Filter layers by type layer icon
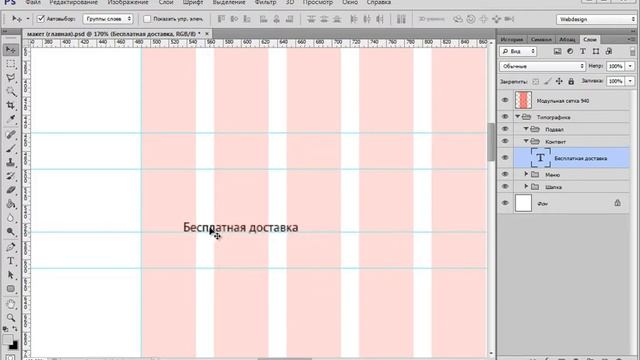 [583, 51]
